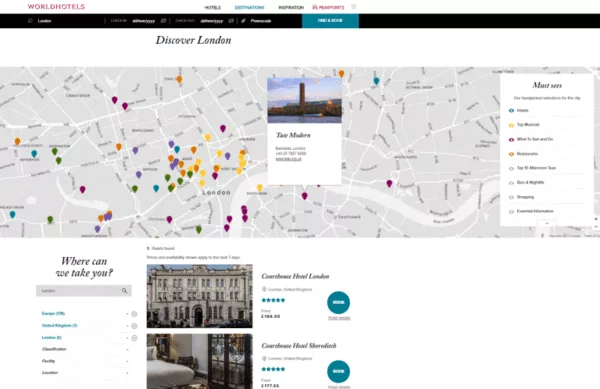Open the Tate Modern website link

288,159
